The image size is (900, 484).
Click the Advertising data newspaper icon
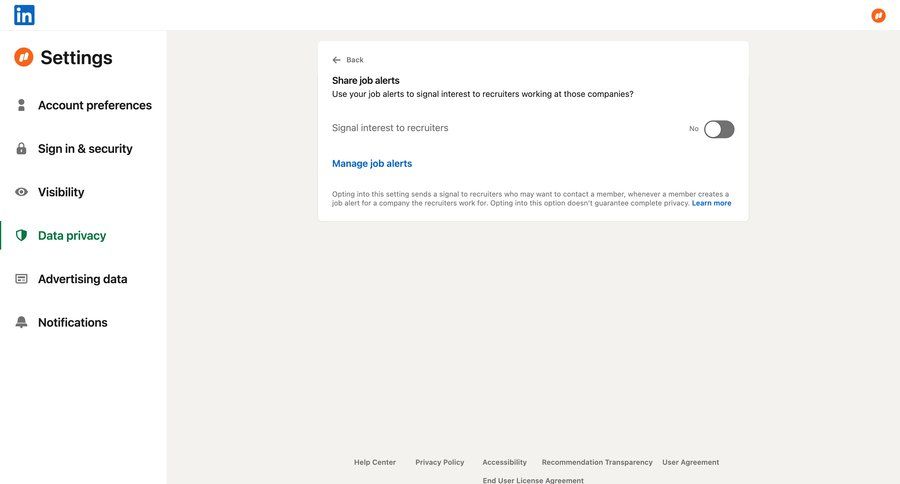[x=21, y=279]
